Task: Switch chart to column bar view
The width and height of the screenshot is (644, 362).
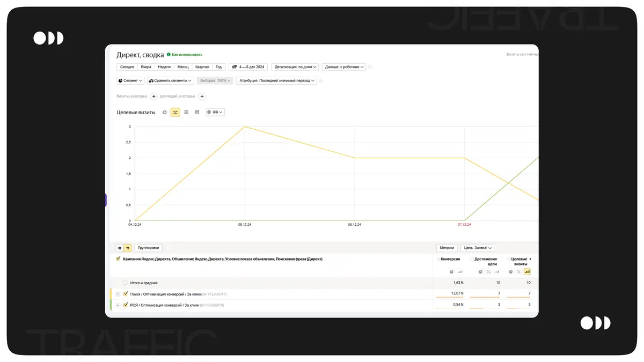Action: (197, 112)
